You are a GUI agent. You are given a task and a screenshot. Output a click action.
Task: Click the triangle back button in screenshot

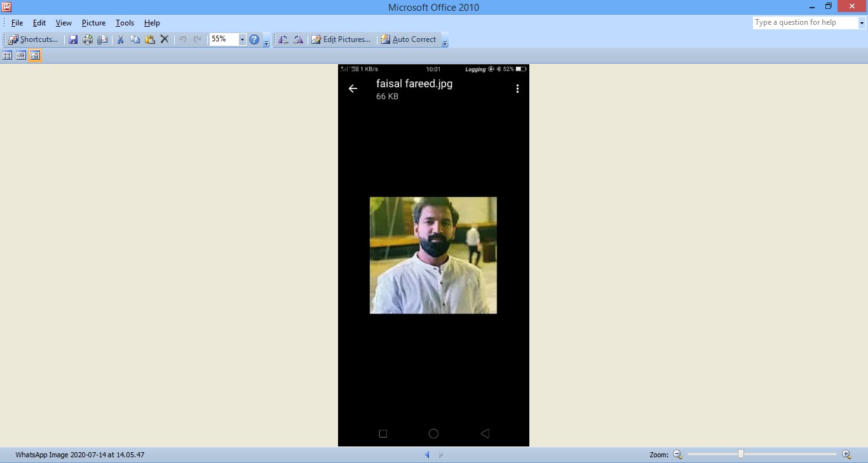[485, 434]
